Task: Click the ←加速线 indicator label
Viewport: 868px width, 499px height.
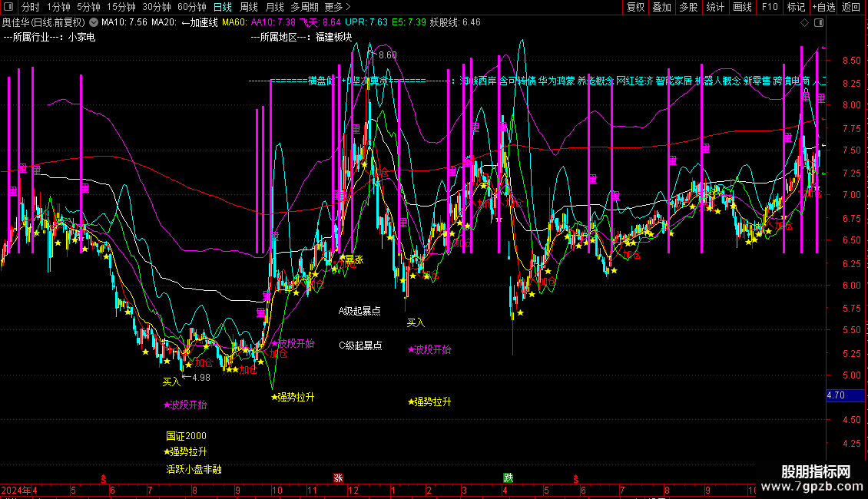Action: [200, 22]
